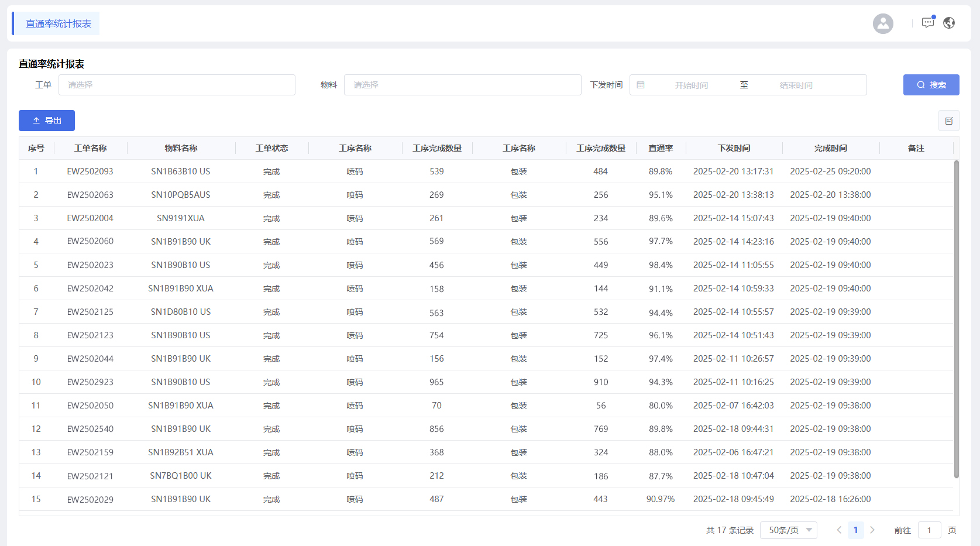Click issue time 2025-02-20 13:17:31
The width and height of the screenshot is (980, 546).
[x=734, y=171]
